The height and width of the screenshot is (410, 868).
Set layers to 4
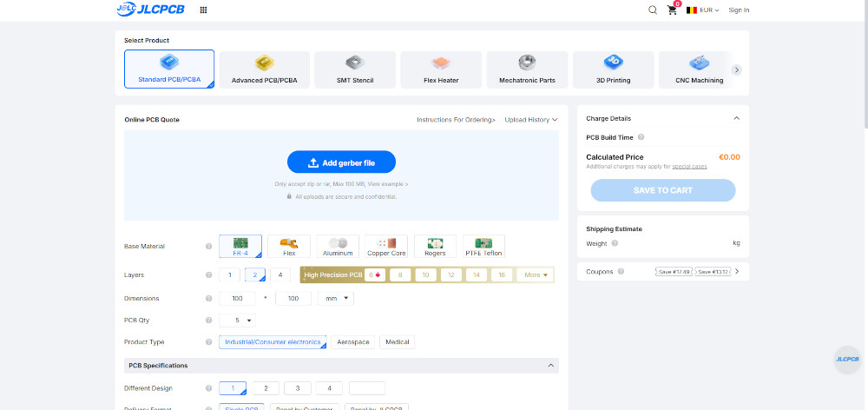280,274
